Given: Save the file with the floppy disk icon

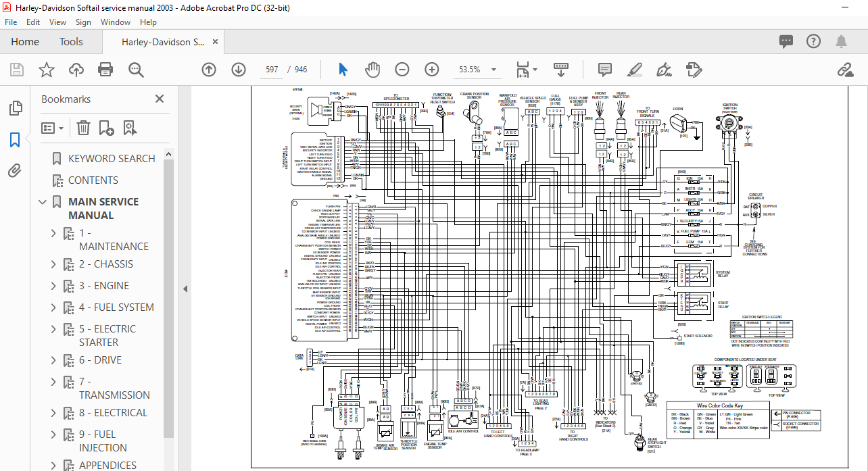Looking at the screenshot, I should [17, 70].
